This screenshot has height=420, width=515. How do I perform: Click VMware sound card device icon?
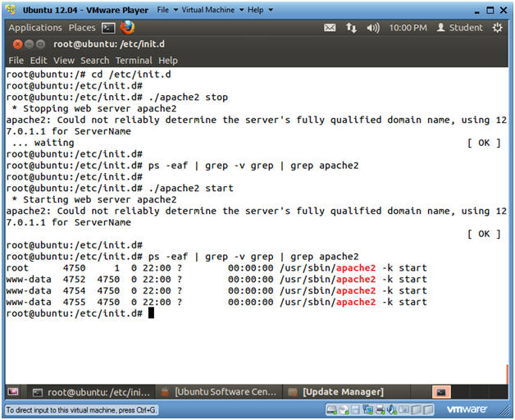coord(391,409)
